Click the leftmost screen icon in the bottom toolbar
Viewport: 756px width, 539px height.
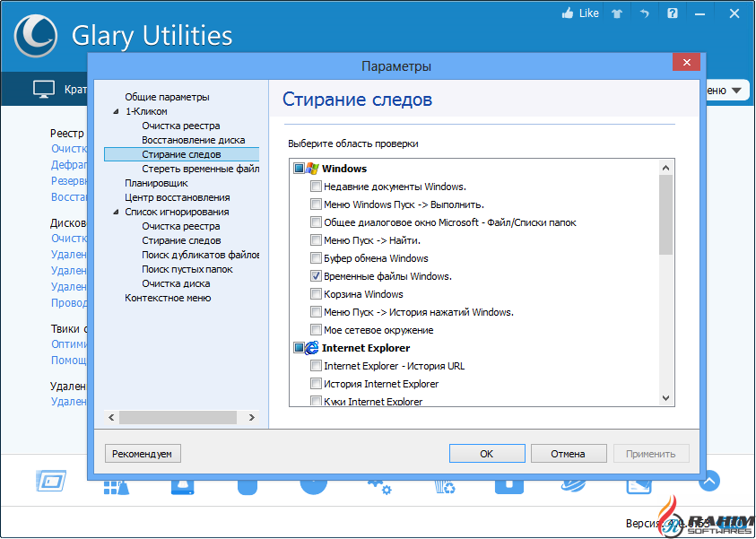point(51,482)
